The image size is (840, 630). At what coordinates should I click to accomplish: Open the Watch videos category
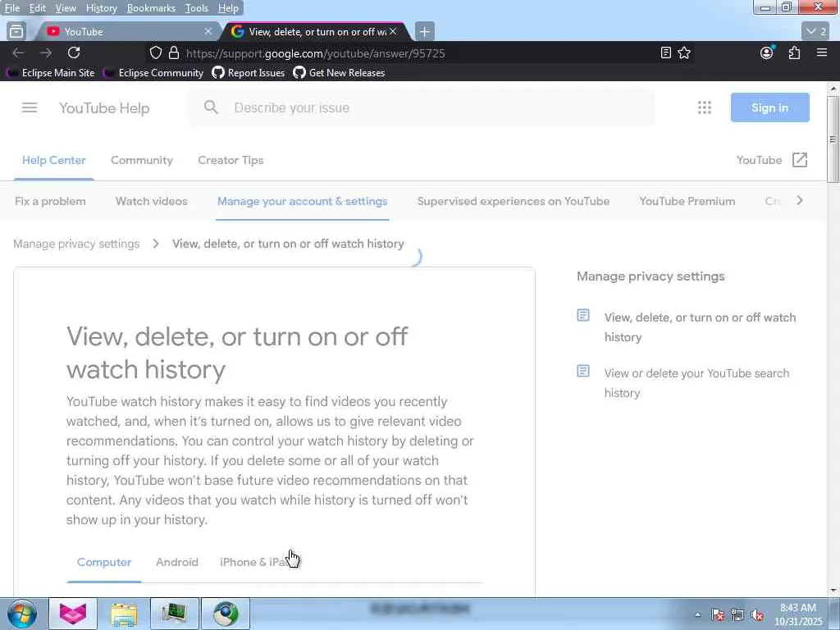click(x=151, y=202)
